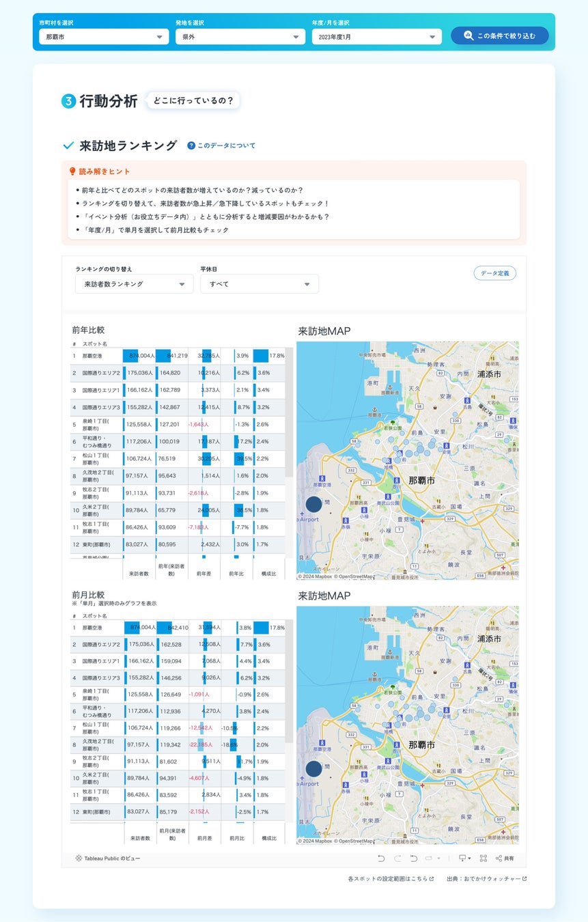Image resolution: width=588 pixels, height=922 pixels.
Task: Open the Tableau download/device menu icon
Action: pyautogui.click(x=464, y=858)
